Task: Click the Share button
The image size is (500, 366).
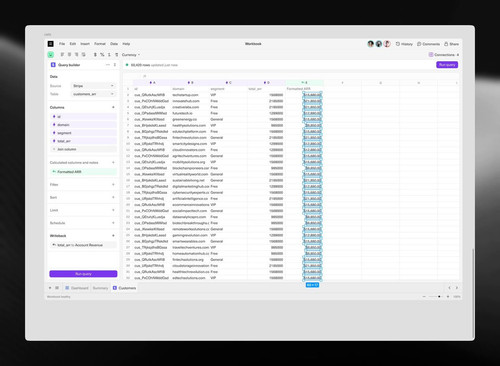Action: point(451,44)
